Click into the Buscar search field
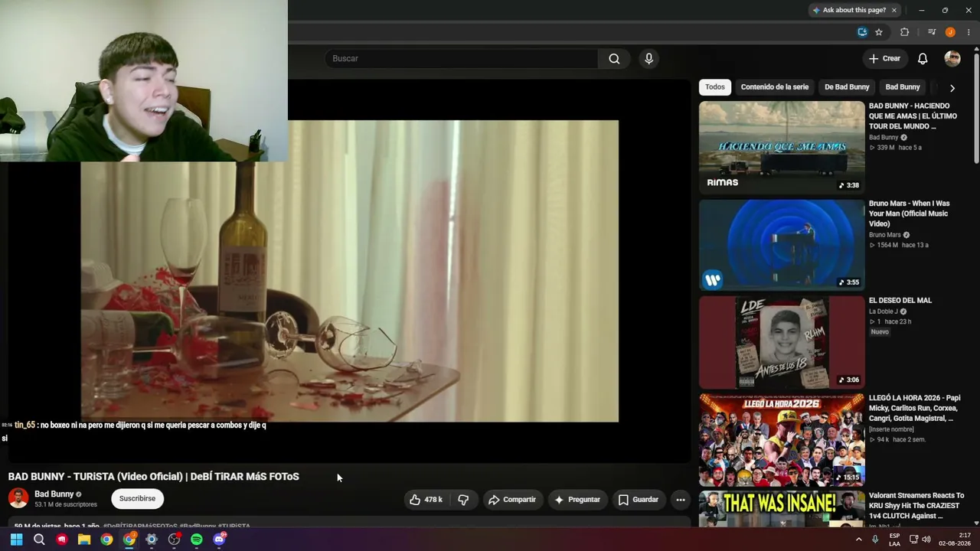The height and width of the screenshot is (551, 980). pos(462,59)
